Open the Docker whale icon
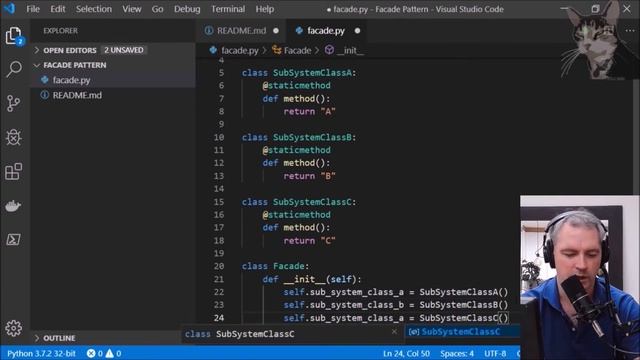 (x=13, y=206)
